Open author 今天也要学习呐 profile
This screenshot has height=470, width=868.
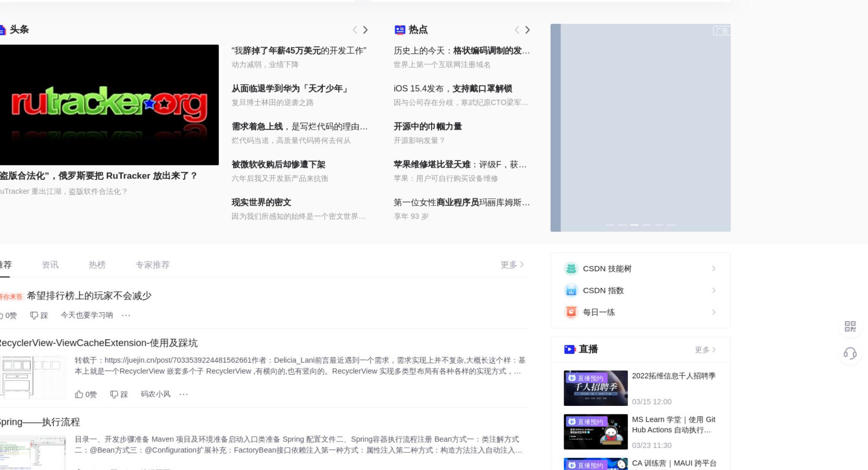[87, 315]
